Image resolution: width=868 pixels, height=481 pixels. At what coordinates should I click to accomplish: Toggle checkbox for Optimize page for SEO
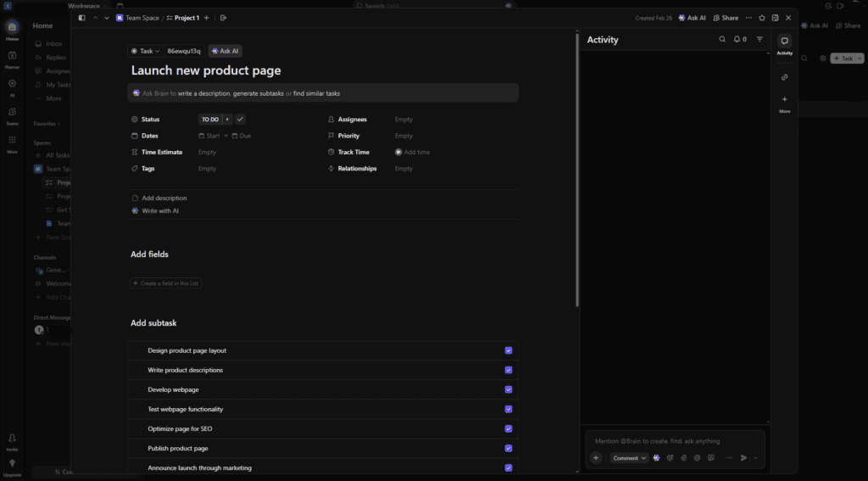pyautogui.click(x=509, y=429)
